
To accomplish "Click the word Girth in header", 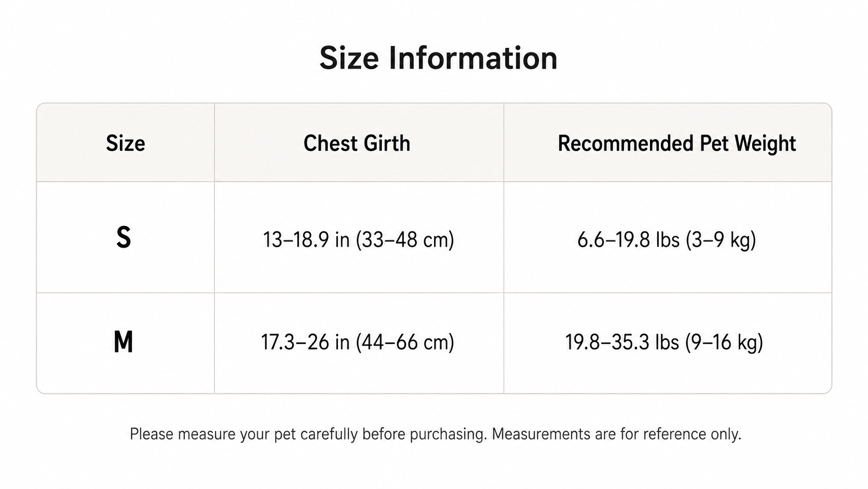I will pyautogui.click(x=386, y=143).
